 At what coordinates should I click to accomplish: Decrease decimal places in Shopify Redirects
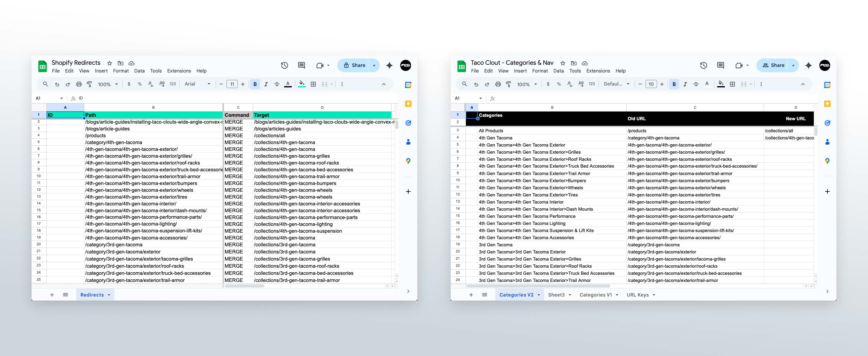pos(151,84)
